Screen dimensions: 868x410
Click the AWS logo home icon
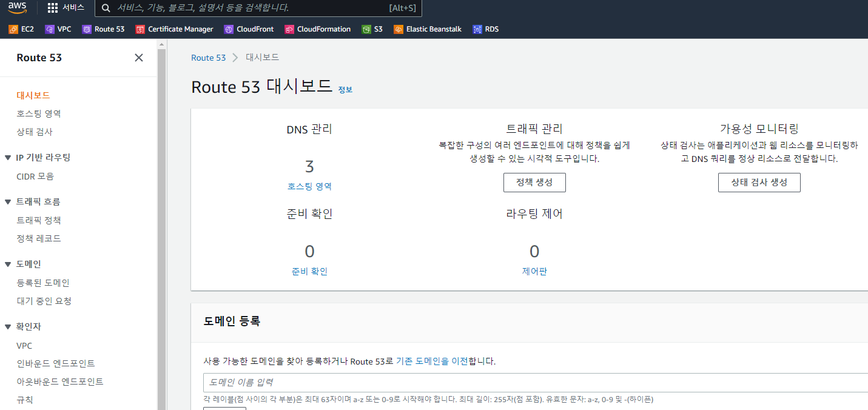[18, 8]
